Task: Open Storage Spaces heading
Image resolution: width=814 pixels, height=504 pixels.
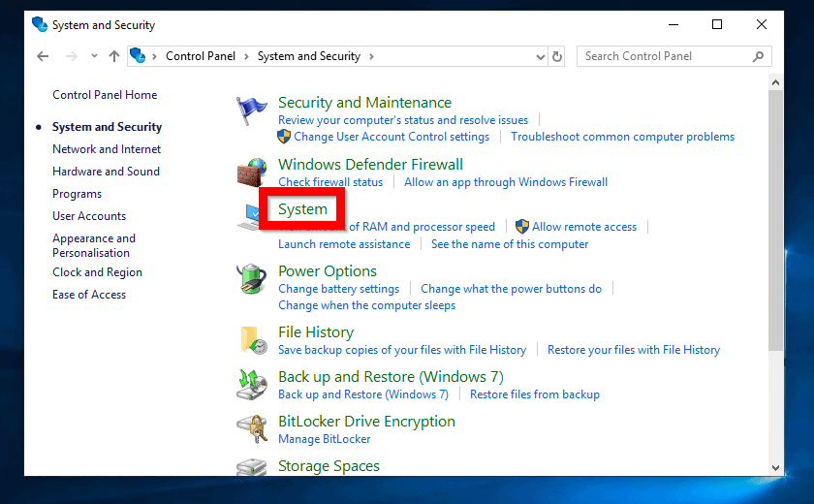Action: (x=329, y=465)
